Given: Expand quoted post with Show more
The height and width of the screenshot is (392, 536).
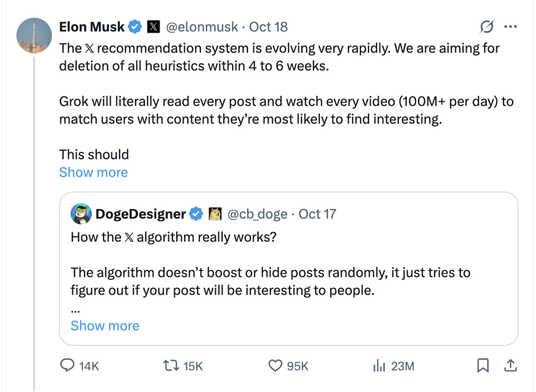Looking at the screenshot, I should [x=105, y=326].
